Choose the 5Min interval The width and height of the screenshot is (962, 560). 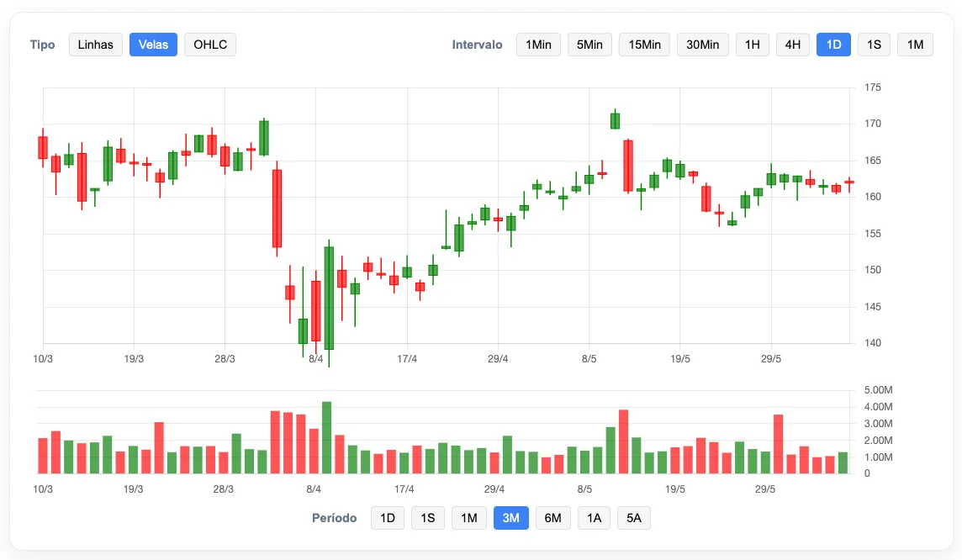pyautogui.click(x=589, y=45)
